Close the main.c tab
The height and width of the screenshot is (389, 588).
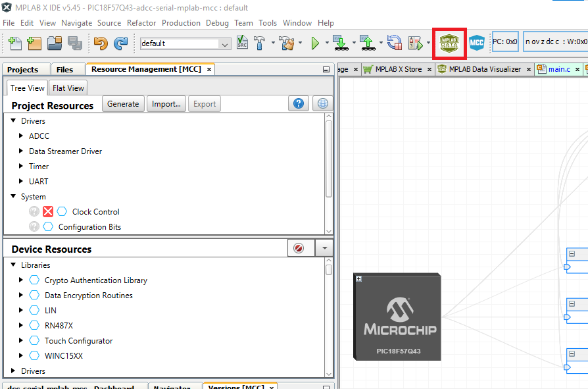577,69
